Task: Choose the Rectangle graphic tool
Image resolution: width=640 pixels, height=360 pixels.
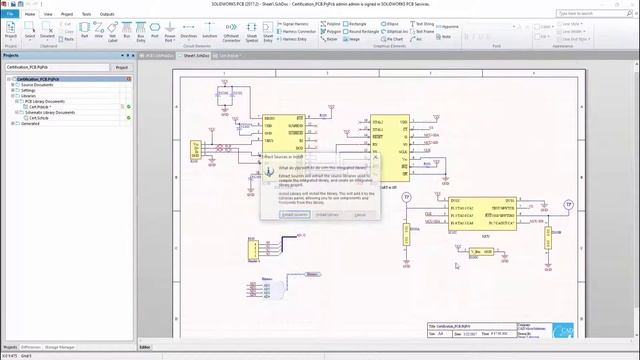Action: [355, 24]
